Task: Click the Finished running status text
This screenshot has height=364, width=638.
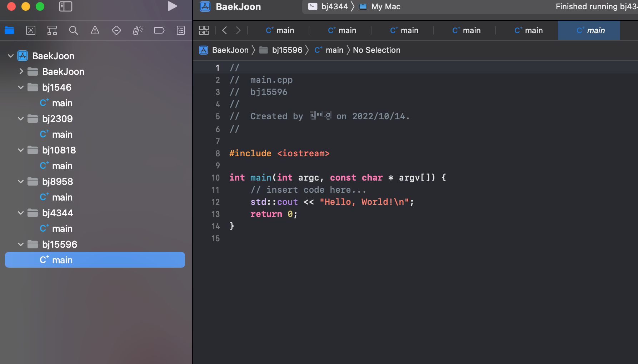Action: point(596,6)
